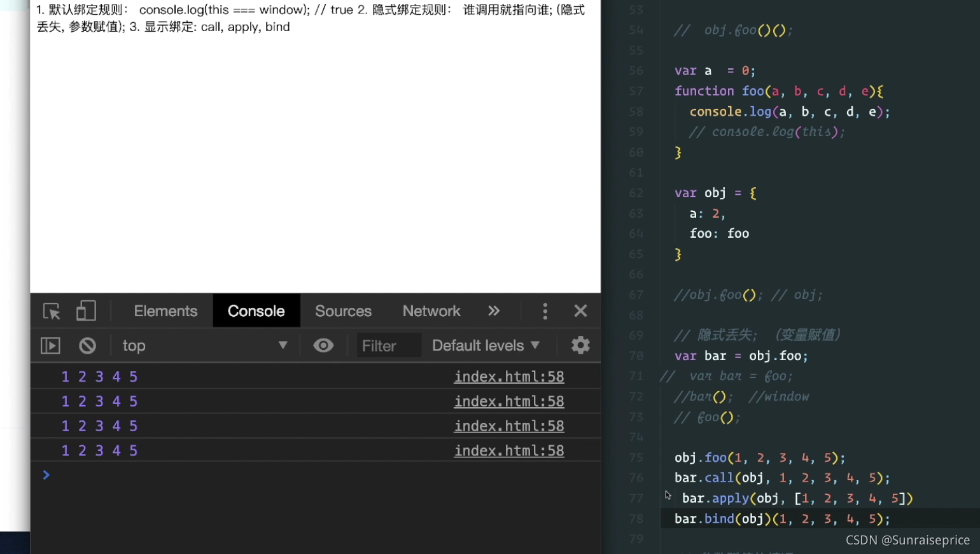Image resolution: width=980 pixels, height=554 pixels.
Task: Click the code line 'foo: foo'
Action: coord(719,233)
